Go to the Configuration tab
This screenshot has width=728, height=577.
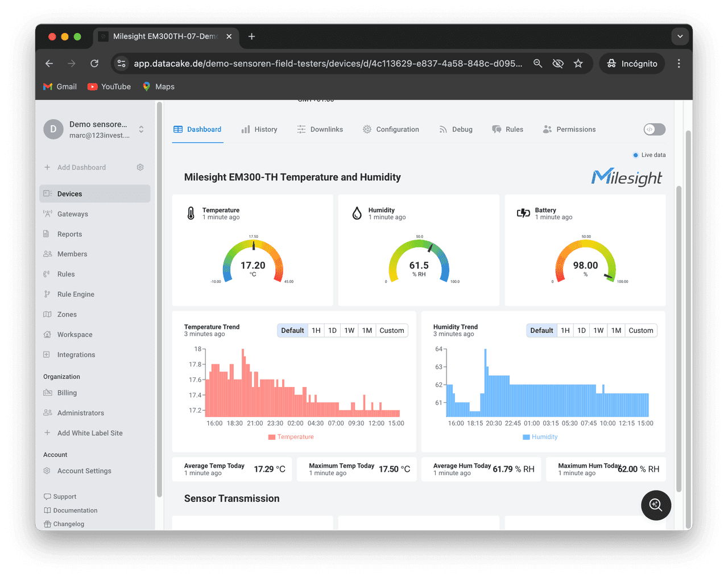point(391,130)
